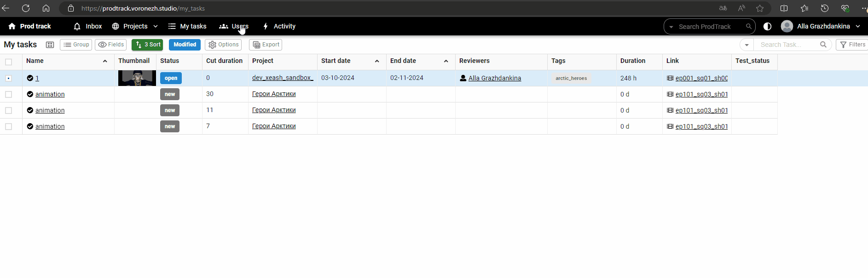Toggle checkbox for task row 1
Screen dimensions: 868x278
point(9,79)
